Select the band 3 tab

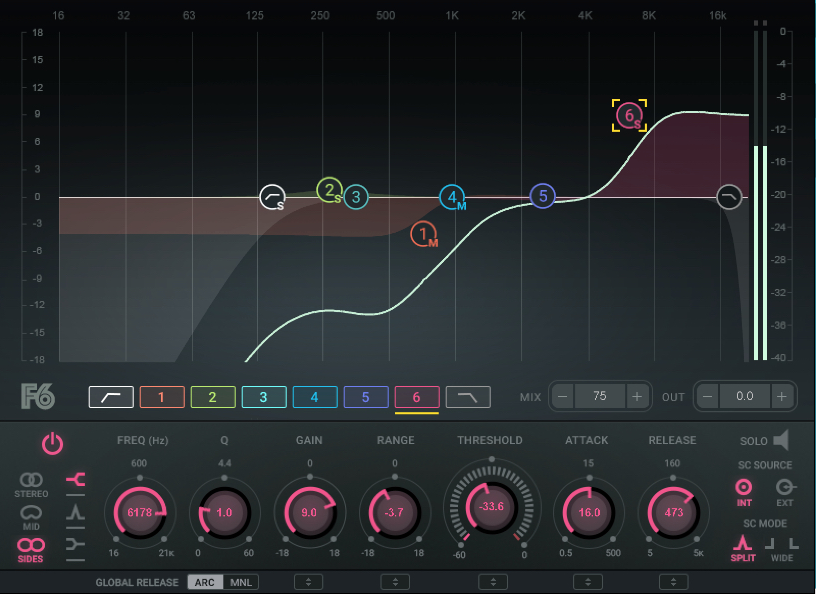[263, 397]
